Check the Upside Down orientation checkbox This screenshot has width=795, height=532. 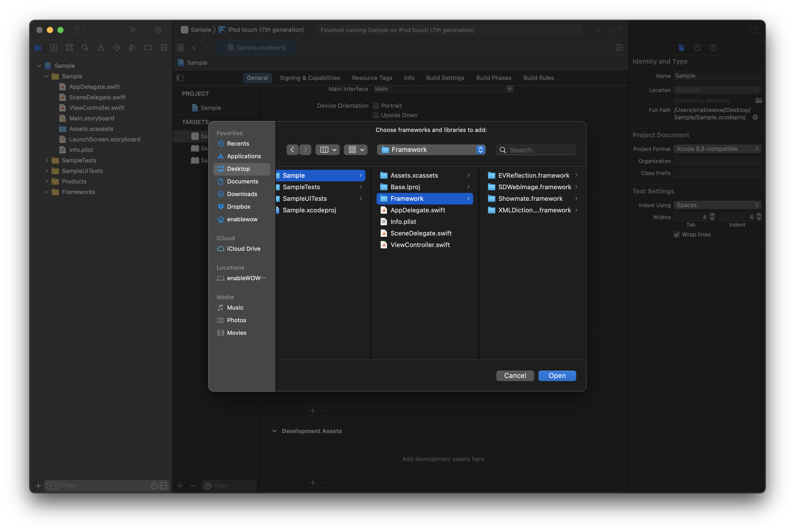tap(376, 115)
